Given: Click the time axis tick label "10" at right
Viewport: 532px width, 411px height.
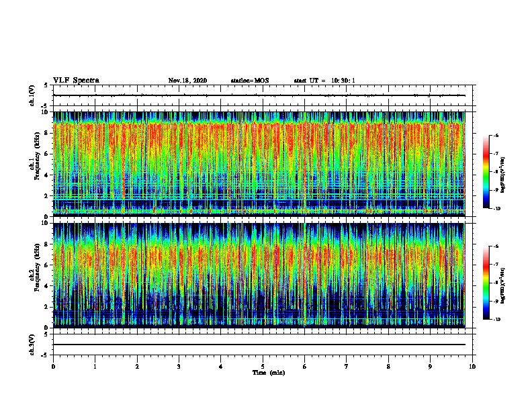Looking at the screenshot, I should pyautogui.click(x=472, y=367).
